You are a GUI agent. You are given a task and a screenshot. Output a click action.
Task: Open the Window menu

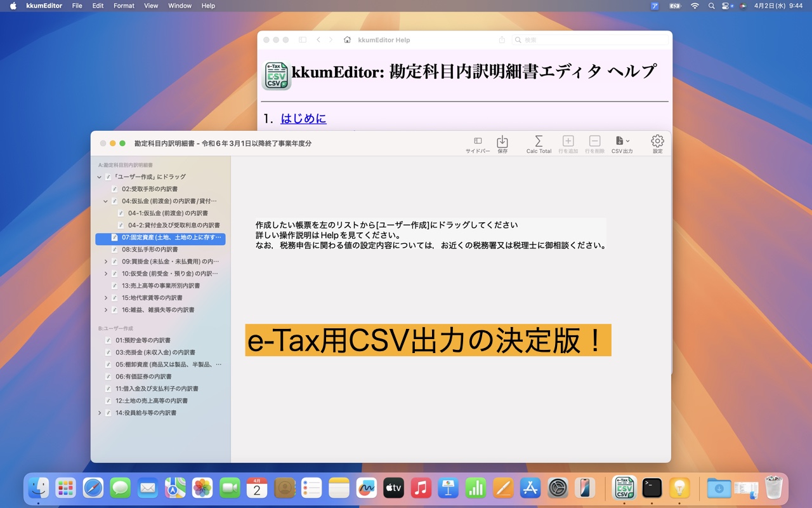(x=180, y=6)
